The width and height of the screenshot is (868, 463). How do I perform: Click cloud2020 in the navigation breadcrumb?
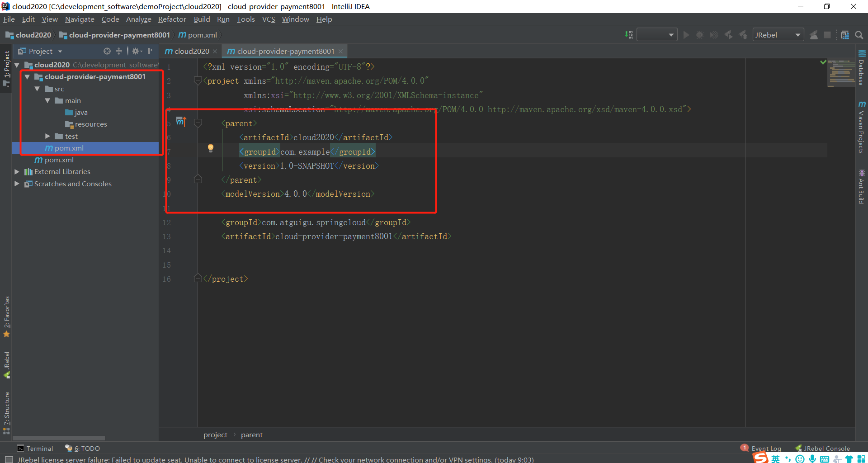click(28, 35)
